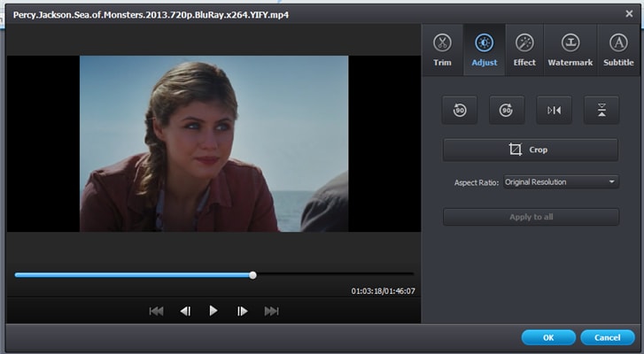Click the Percy.Jackson file name title
The image size is (644, 354).
151,15
